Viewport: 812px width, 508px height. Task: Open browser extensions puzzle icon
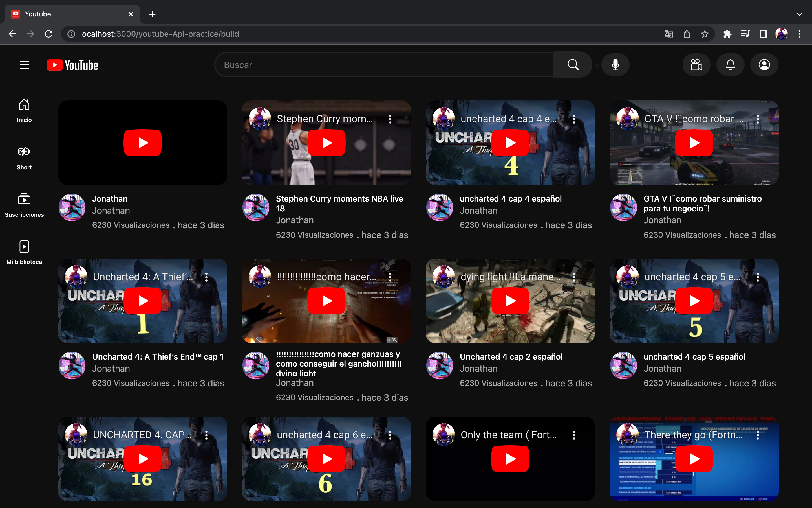click(x=727, y=34)
